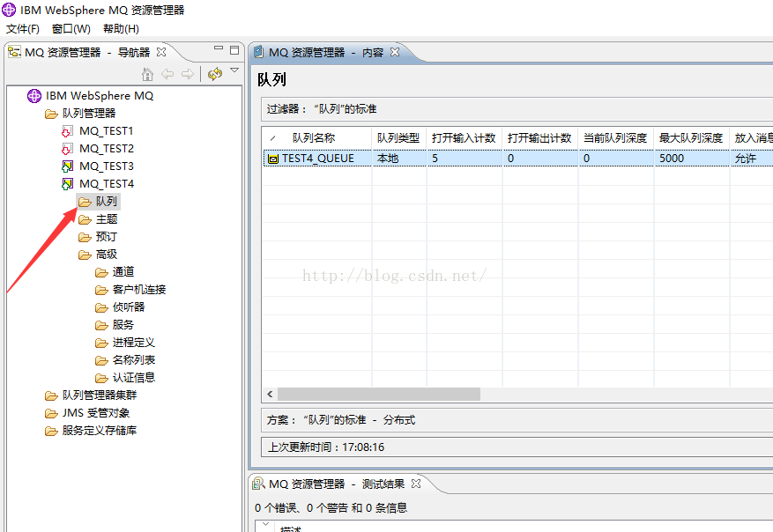Screen dimensions: 773x532
Task: Click the queue table horizontal scrollbar thumb
Action: pos(379,394)
